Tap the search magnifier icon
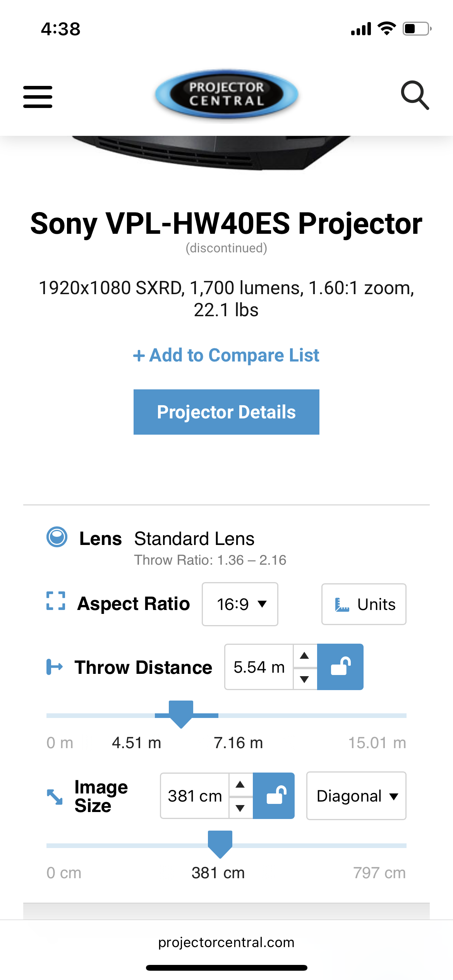Viewport: 453px width, 980px height. (x=415, y=95)
